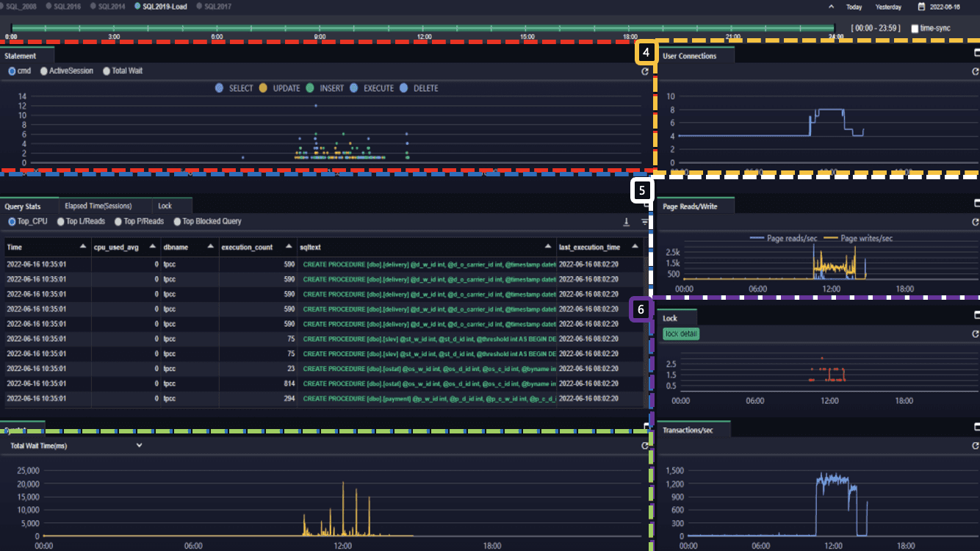The image size is (980, 551).
Task: Refresh the Total Wait Time chart
Action: coord(644,446)
